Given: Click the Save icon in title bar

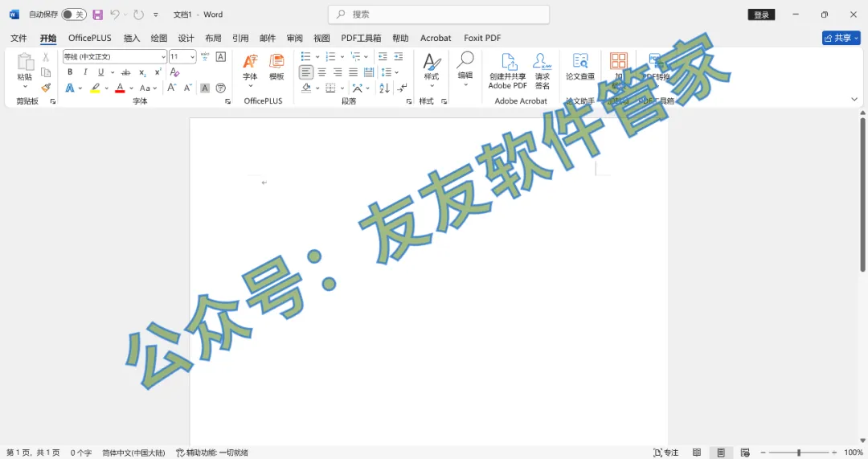Looking at the screenshot, I should (97, 15).
